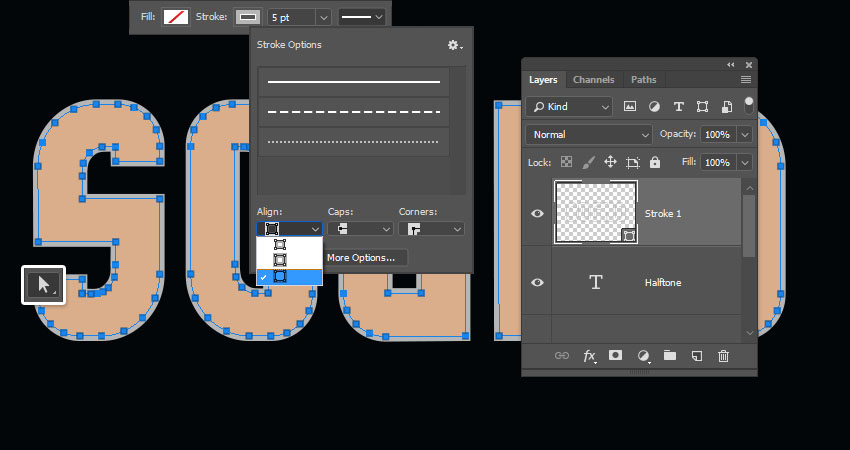Link layers button
The image size is (850, 450).
(562, 356)
